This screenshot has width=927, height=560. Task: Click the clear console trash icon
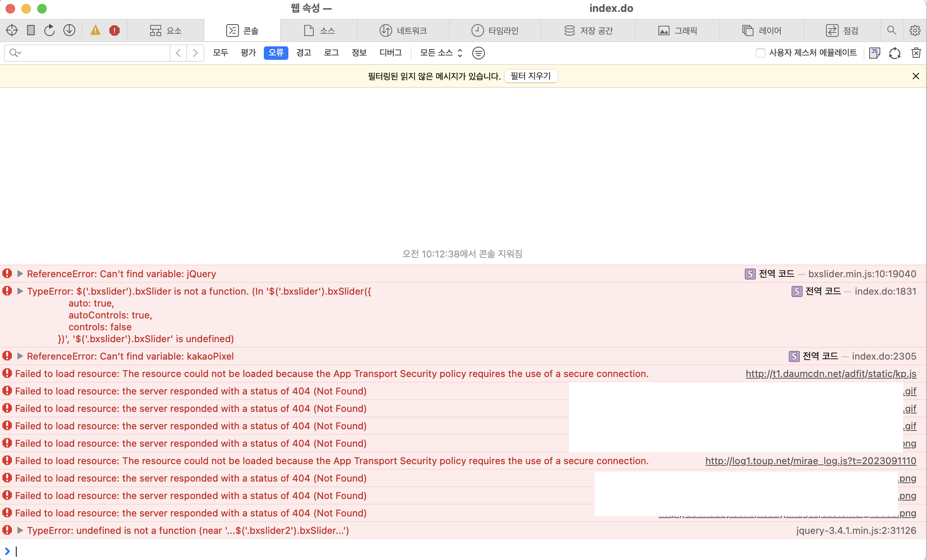916,53
